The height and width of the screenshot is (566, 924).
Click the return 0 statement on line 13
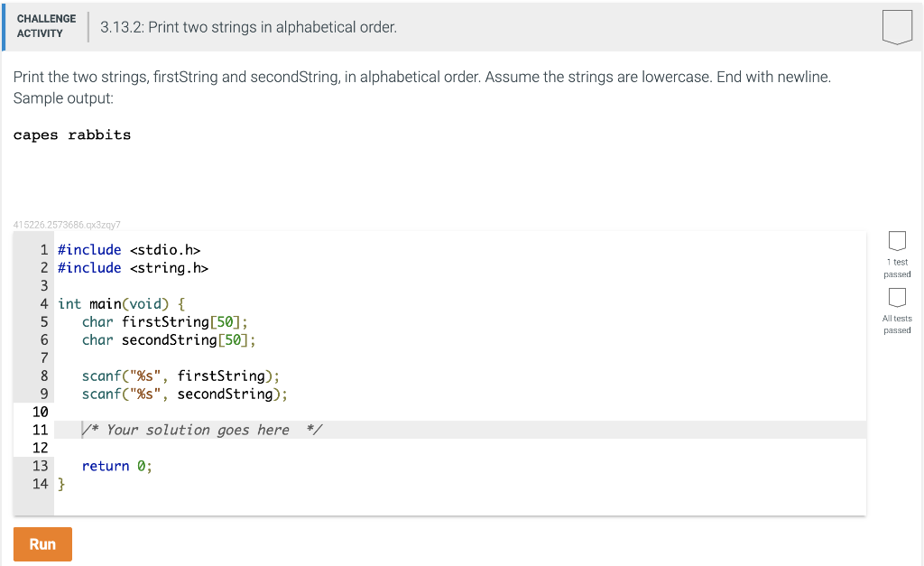(x=115, y=466)
